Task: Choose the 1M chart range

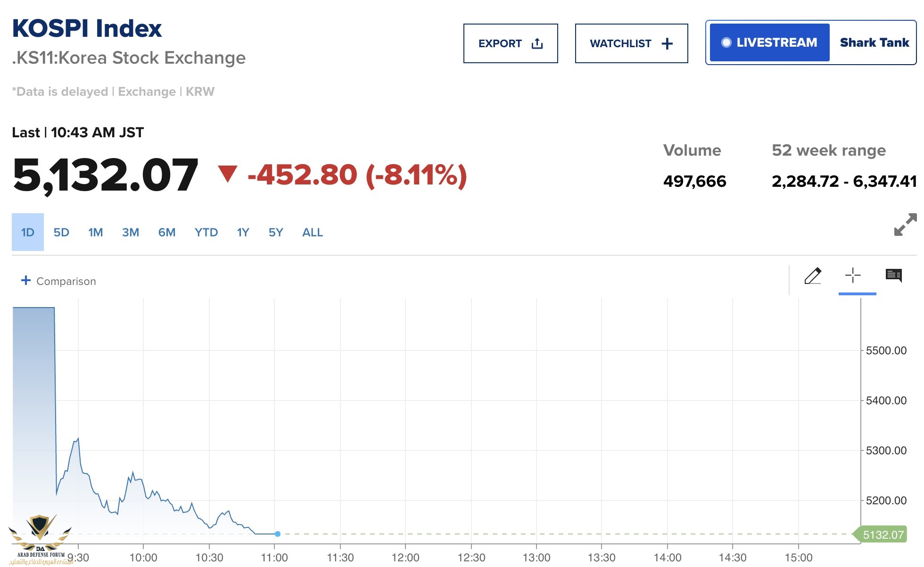Action: (96, 233)
